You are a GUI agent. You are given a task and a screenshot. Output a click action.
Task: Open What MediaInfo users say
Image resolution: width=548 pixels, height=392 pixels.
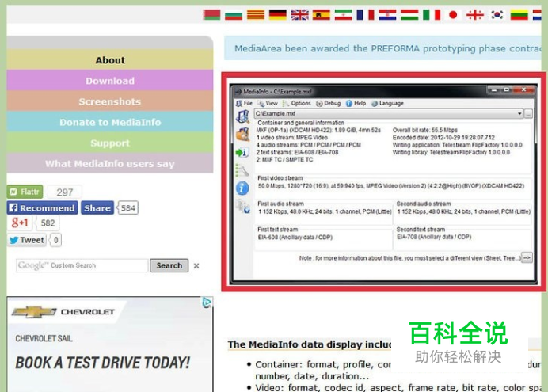pos(110,163)
